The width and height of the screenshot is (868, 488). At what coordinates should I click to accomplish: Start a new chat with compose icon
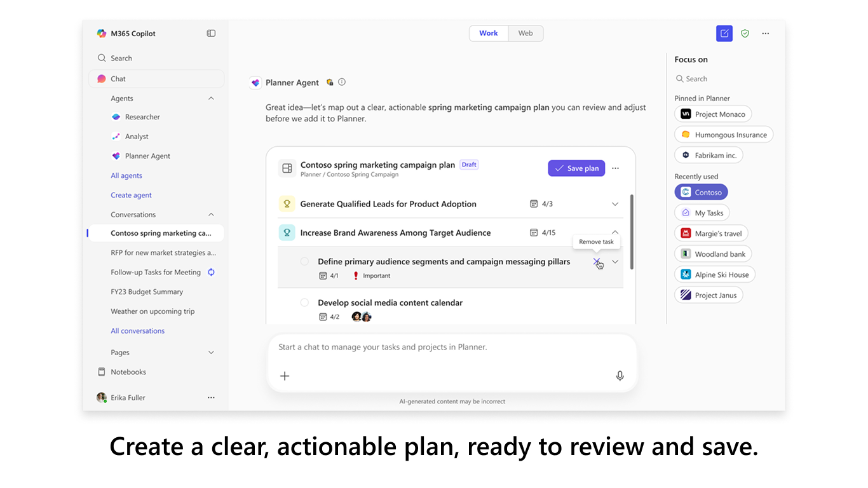(724, 34)
